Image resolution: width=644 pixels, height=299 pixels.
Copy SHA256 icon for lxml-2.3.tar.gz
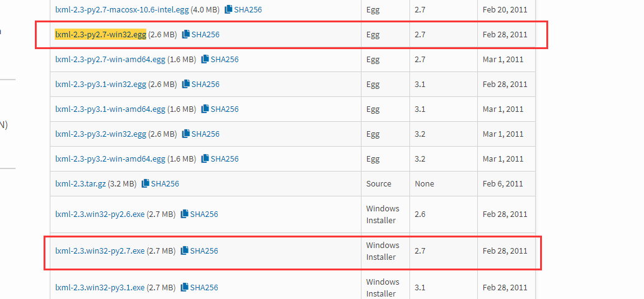[x=145, y=184]
